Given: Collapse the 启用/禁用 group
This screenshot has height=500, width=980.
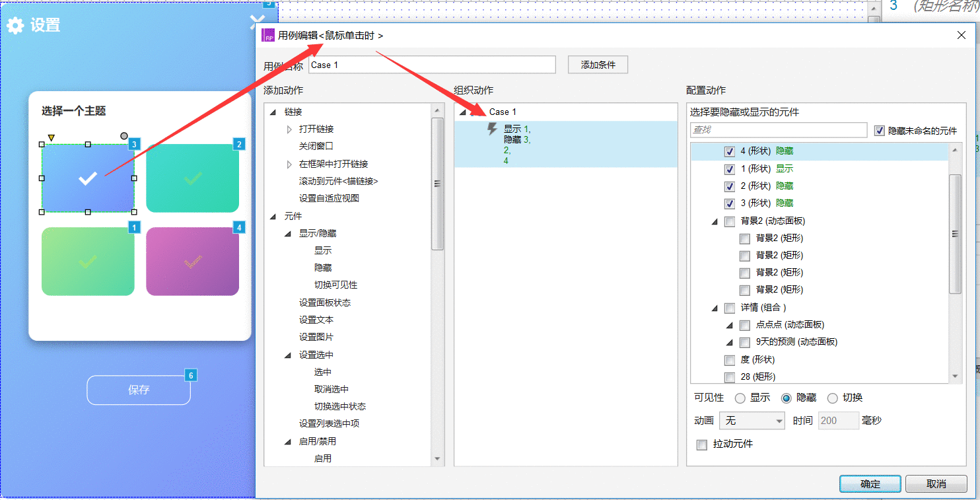Looking at the screenshot, I should (x=288, y=441).
